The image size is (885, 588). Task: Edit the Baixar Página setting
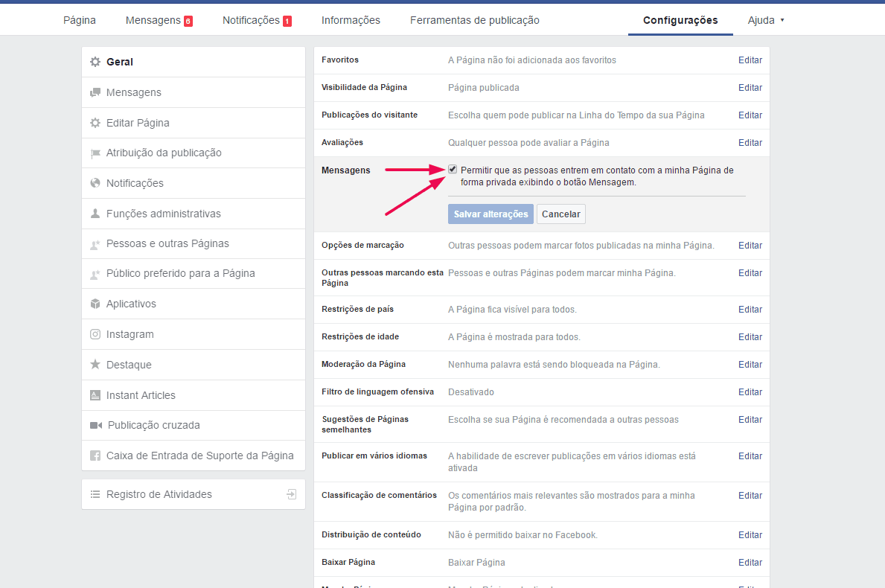coord(750,563)
